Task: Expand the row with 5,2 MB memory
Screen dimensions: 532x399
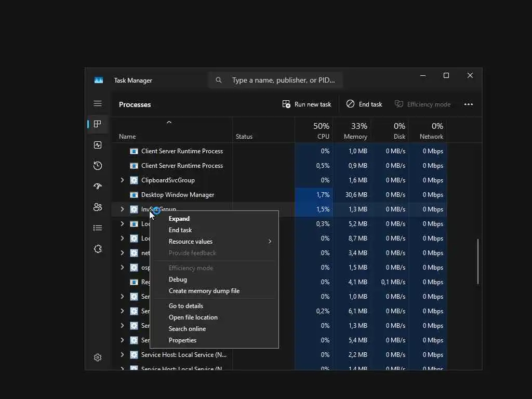Action: (x=122, y=224)
